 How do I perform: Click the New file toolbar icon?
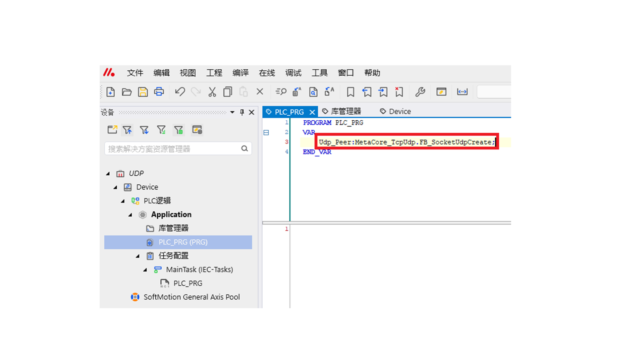110,92
